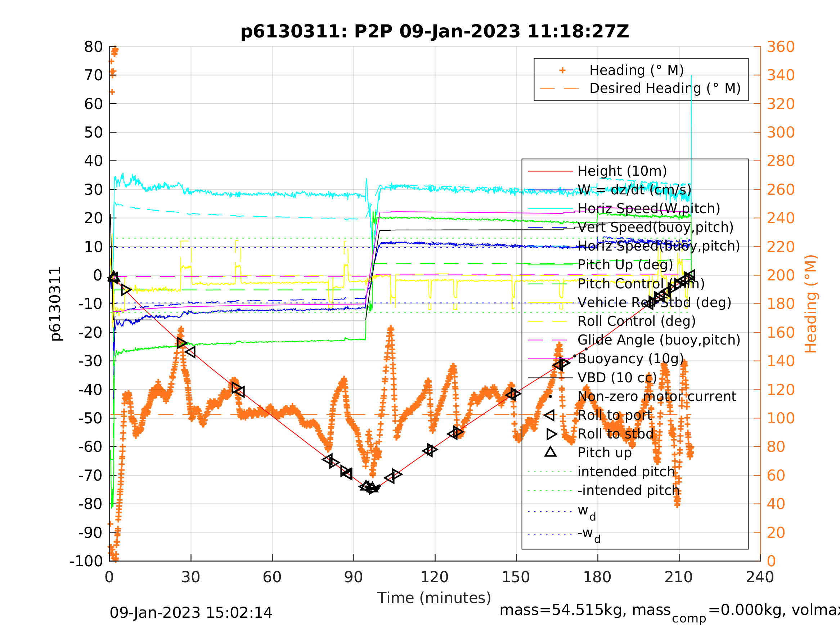Click the right y-axis tick label 180
Screen dimensions: 840x630
(x=781, y=304)
